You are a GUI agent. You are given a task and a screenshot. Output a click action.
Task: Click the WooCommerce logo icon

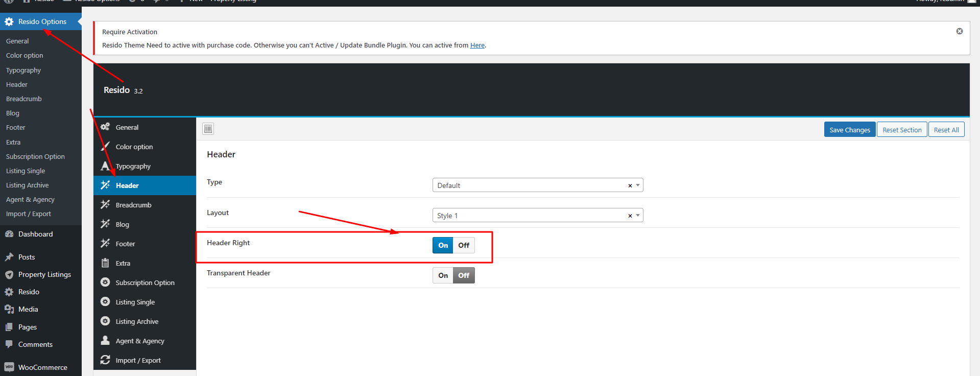pos(9,367)
